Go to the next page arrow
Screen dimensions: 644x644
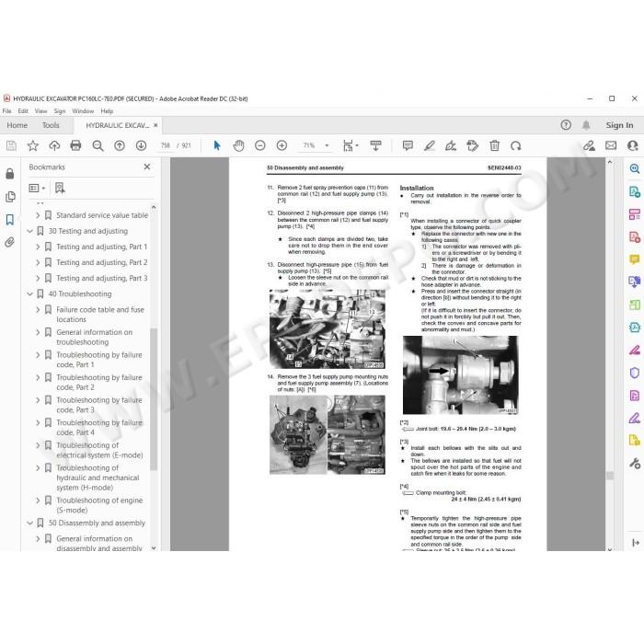tap(142, 145)
